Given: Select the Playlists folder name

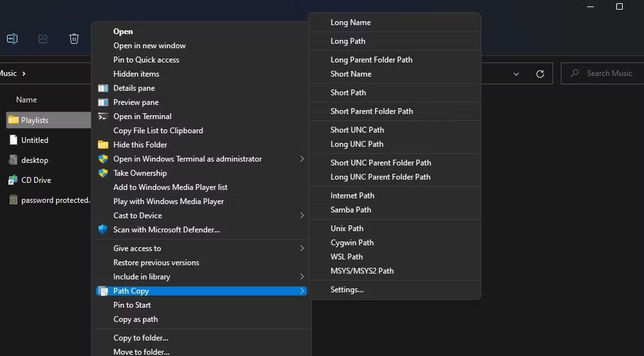Looking at the screenshot, I should (35, 120).
